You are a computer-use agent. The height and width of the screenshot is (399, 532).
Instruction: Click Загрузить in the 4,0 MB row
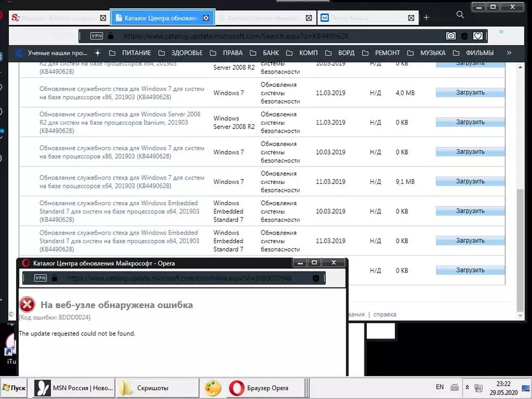[x=470, y=92]
